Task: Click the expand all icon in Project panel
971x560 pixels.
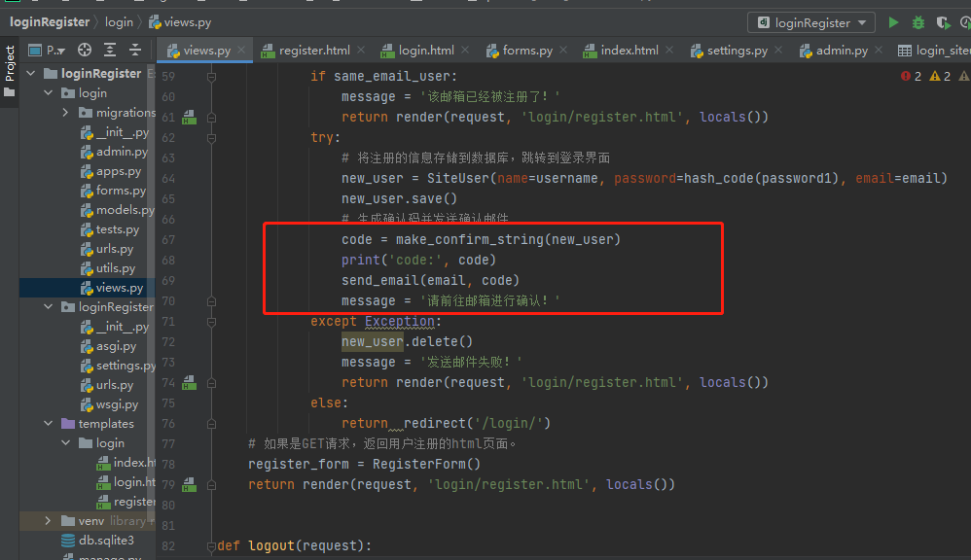Action: (110, 51)
